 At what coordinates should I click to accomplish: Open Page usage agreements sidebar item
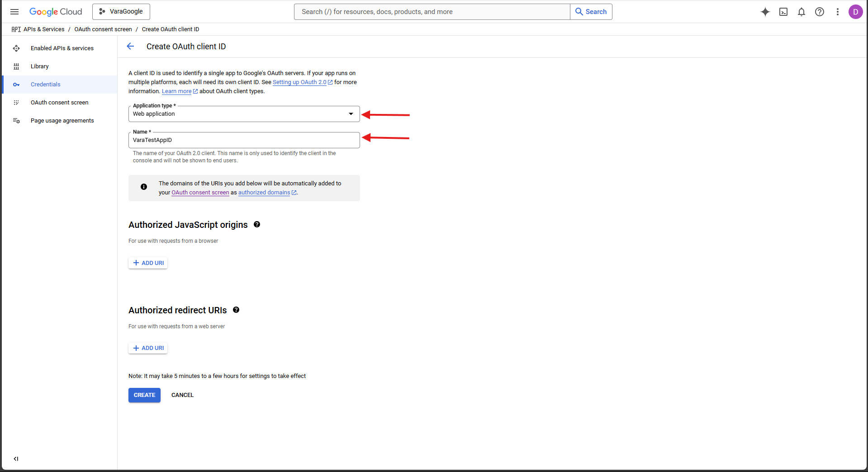point(60,121)
